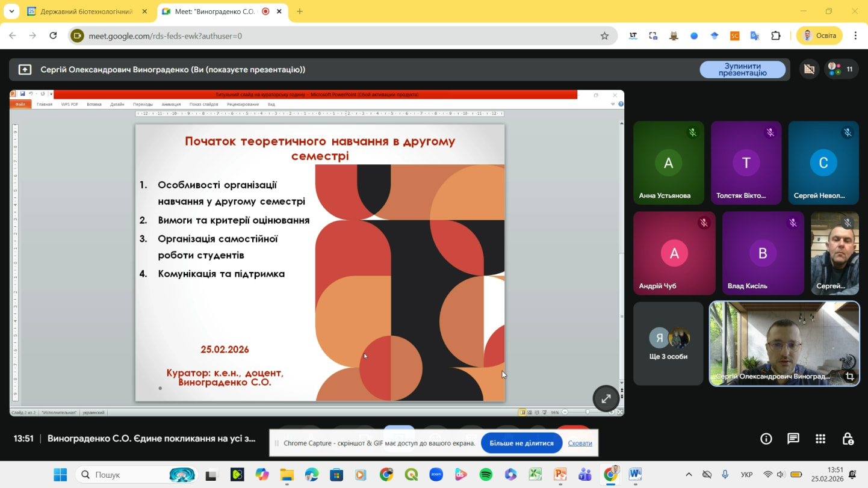Open Chrome three-dot menu
The image size is (868, 488).
click(855, 36)
